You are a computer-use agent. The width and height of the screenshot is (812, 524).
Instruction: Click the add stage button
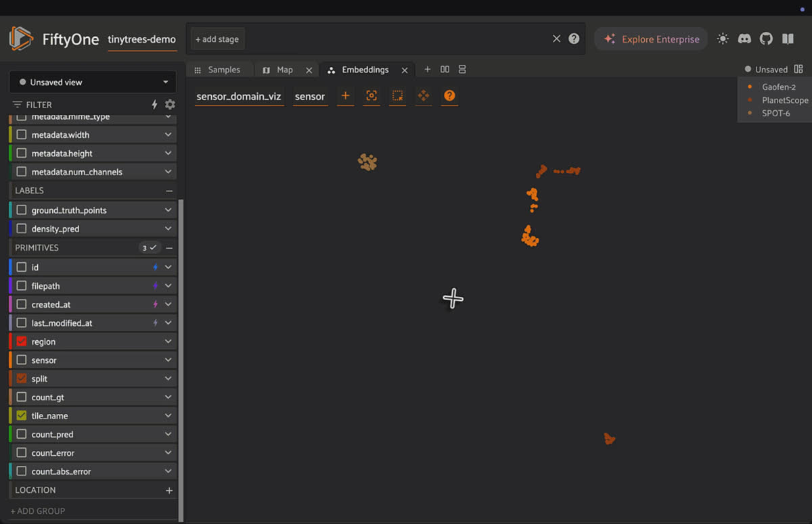pyautogui.click(x=217, y=39)
